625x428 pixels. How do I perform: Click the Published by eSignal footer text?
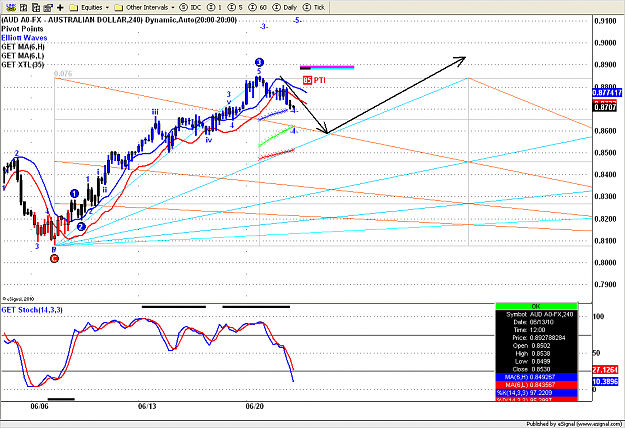tap(574, 424)
